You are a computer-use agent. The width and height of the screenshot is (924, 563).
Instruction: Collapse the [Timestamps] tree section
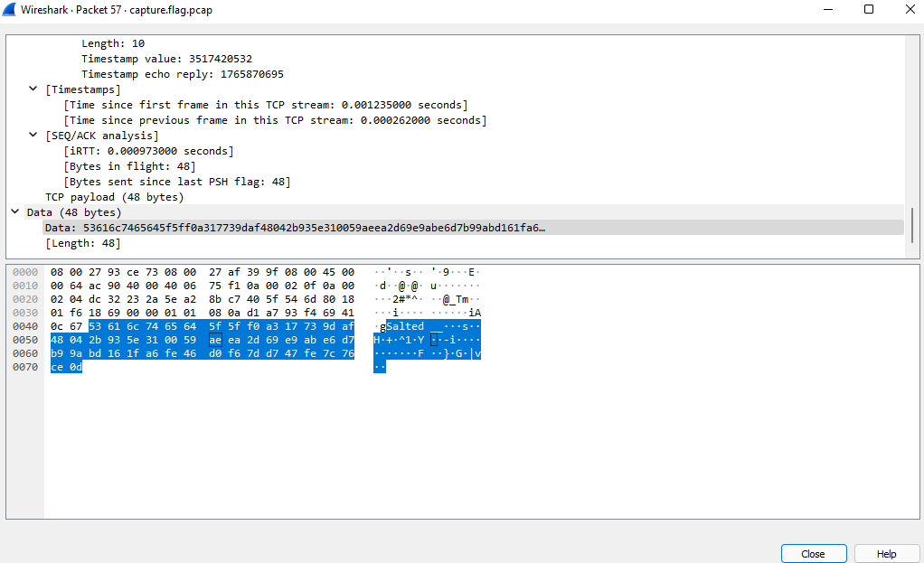coord(33,89)
